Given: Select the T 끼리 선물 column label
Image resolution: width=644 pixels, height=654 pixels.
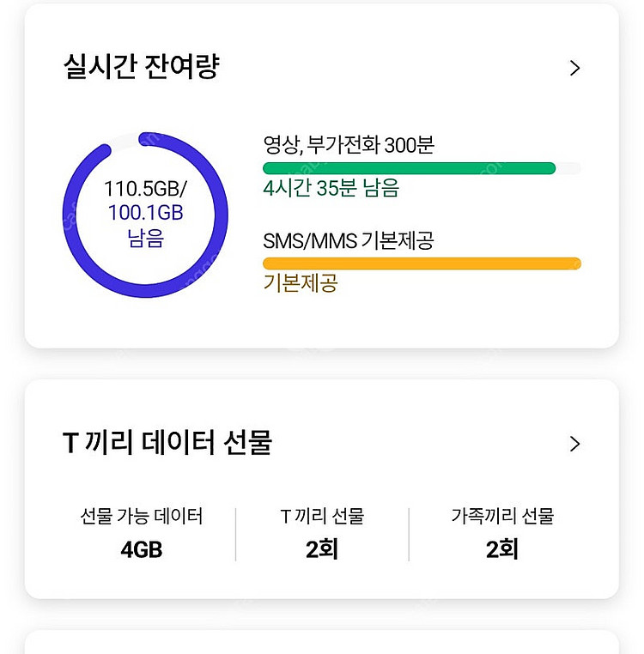Looking at the screenshot, I should (322, 516).
